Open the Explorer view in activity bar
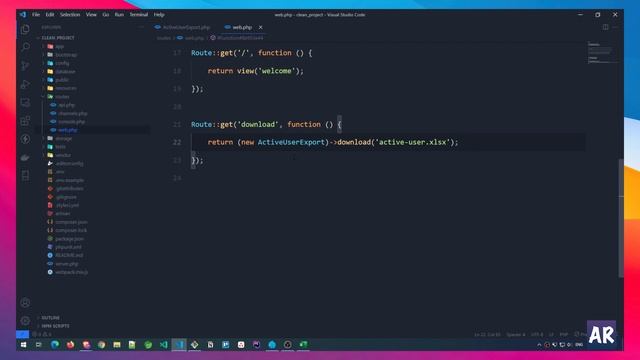The height and width of the screenshot is (360, 640). (x=25, y=29)
